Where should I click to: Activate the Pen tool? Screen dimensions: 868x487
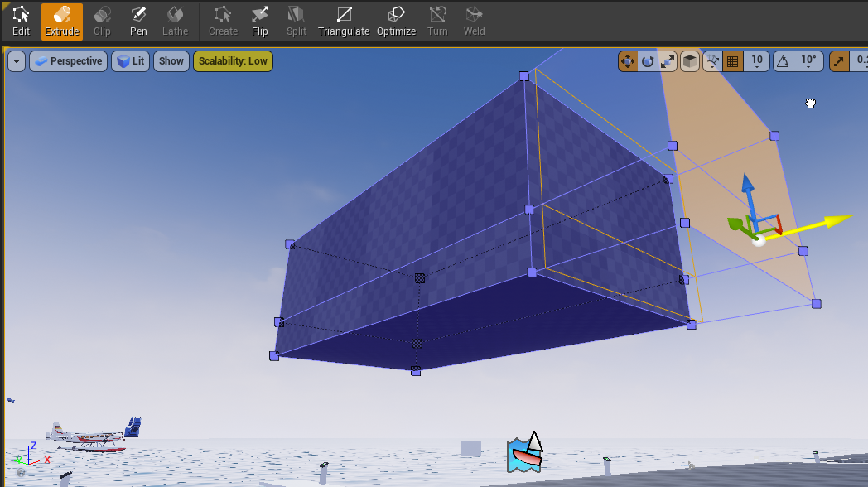[137, 21]
